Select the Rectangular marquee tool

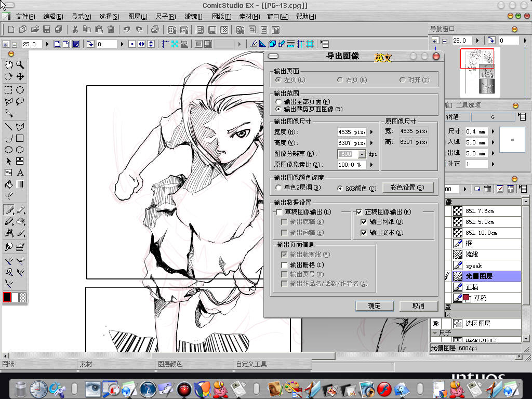[8, 90]
